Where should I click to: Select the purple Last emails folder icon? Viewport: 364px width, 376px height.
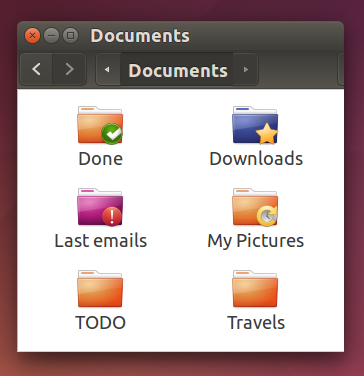[100, 207]
